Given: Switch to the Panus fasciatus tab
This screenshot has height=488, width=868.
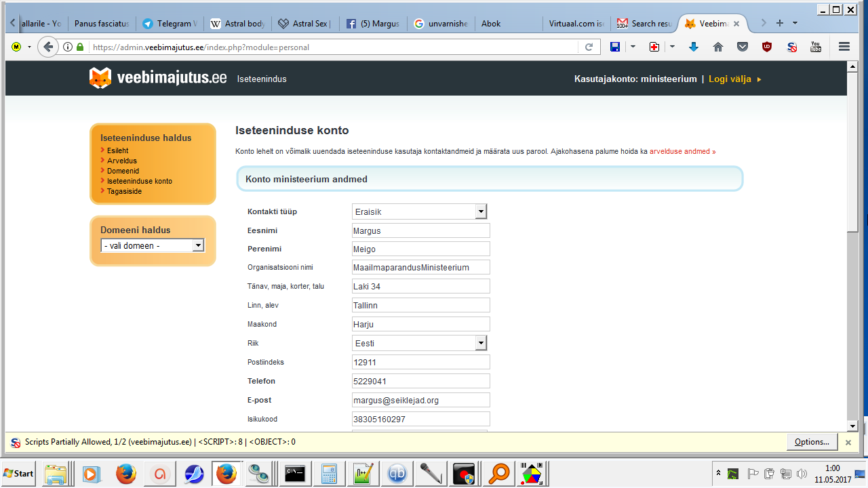Looking at the screenshot, I should pyautogui.click(x=101, y=23).
